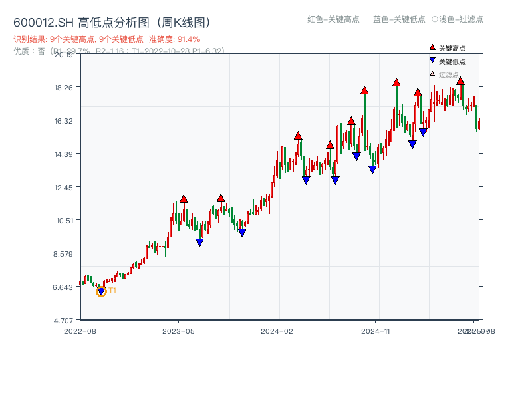Select the earliest red key-high triangle
532x399 pixels.
click(x=184, y=199)
